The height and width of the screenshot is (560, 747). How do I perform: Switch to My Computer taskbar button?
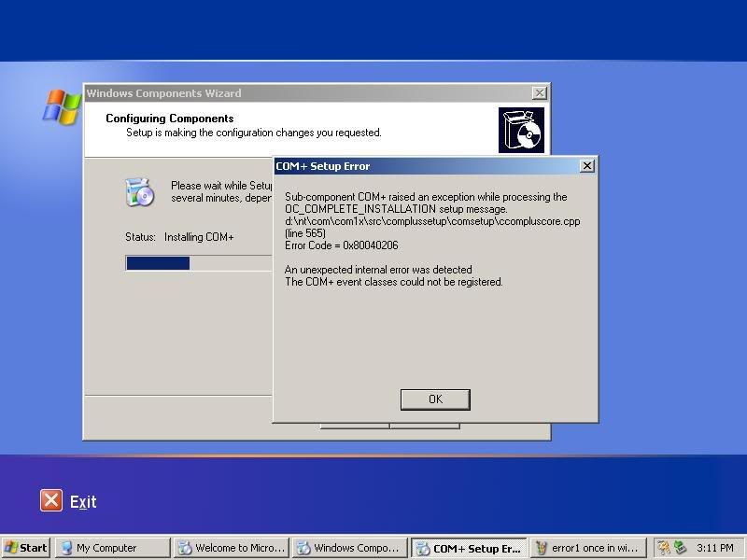click(112, 548)
